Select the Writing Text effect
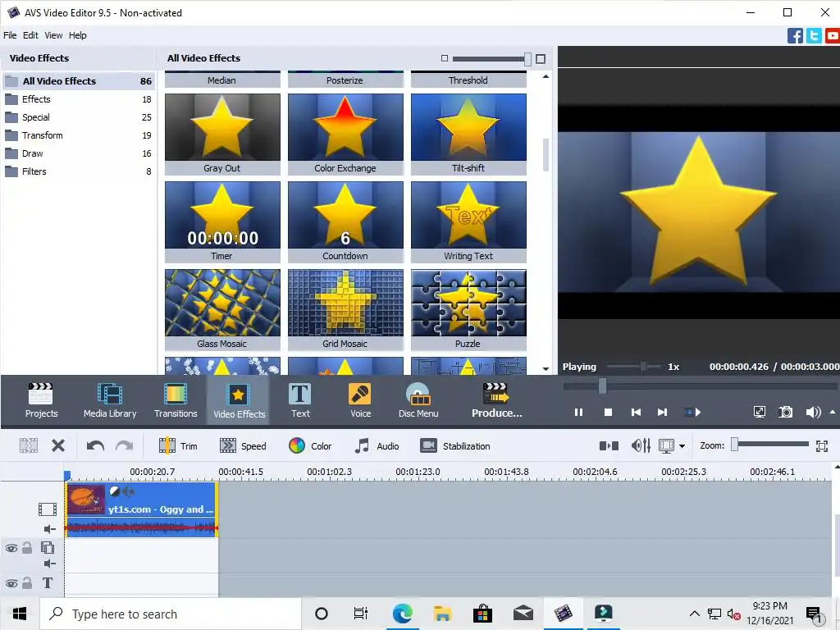Viewport: 840px width, 630px height. (x=468, y=221)
